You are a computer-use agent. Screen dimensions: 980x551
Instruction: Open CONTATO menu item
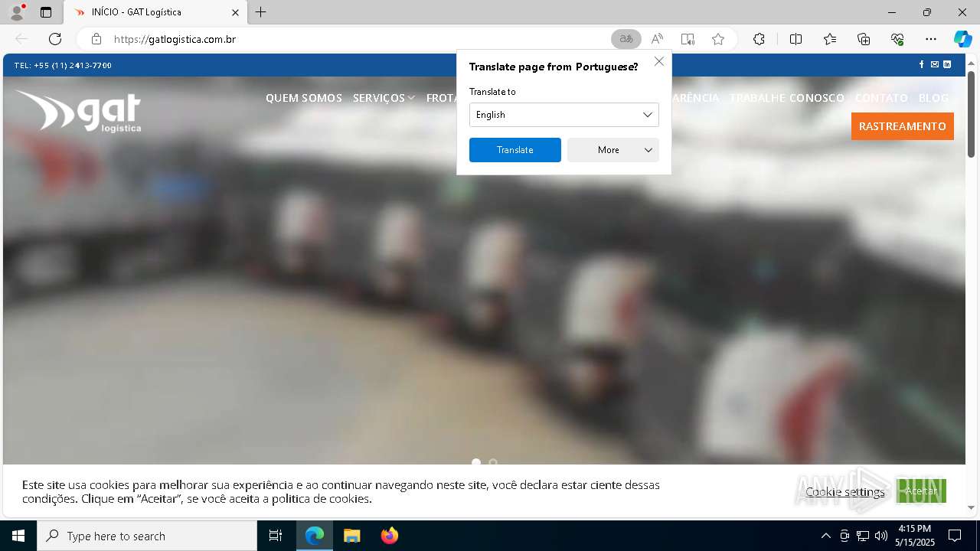[x=881, y=98]
